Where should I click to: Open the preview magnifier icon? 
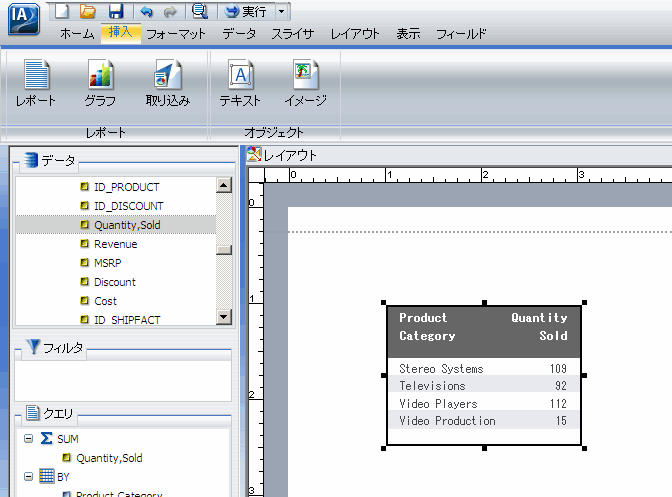click(x=200, y=11)
